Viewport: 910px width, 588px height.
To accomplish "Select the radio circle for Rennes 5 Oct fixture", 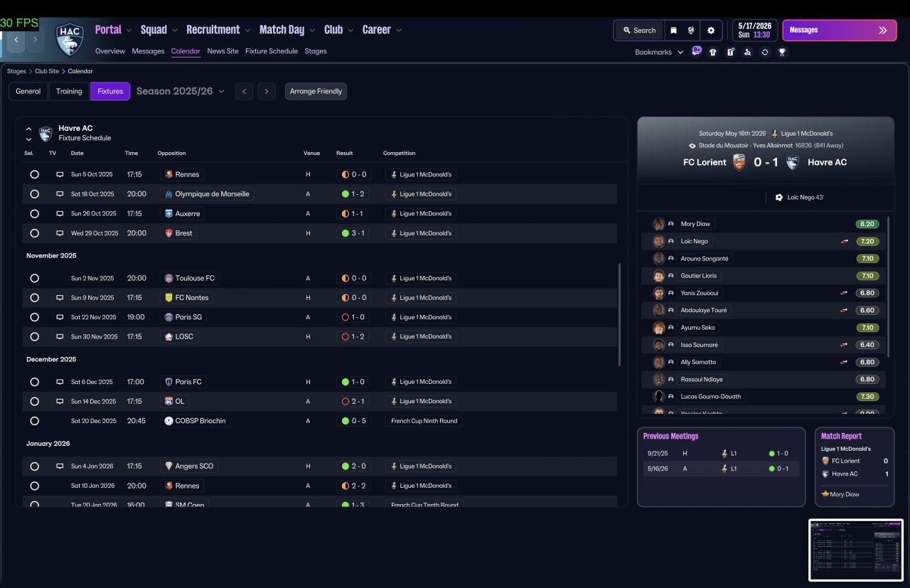I will tap(34, 174).
